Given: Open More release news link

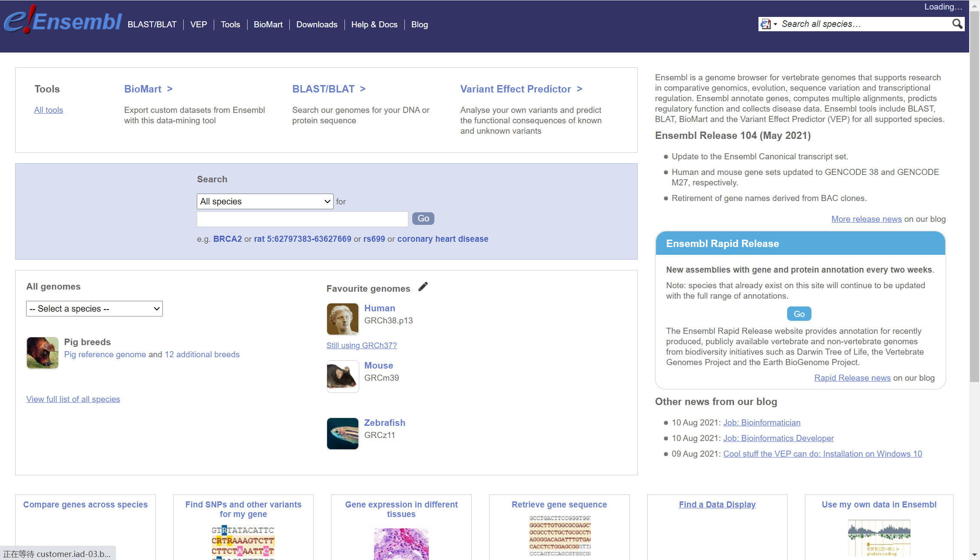Looking at the screenshot, I should (x=867, y=219).
